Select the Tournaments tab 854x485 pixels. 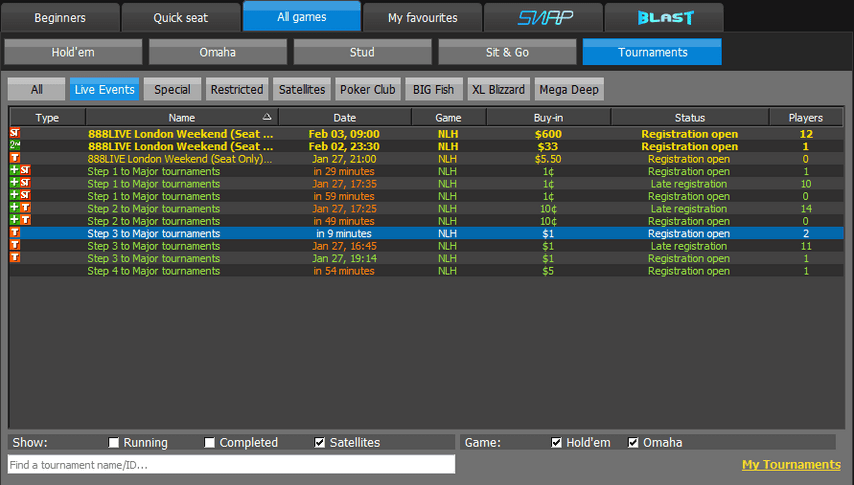(652, 52)
